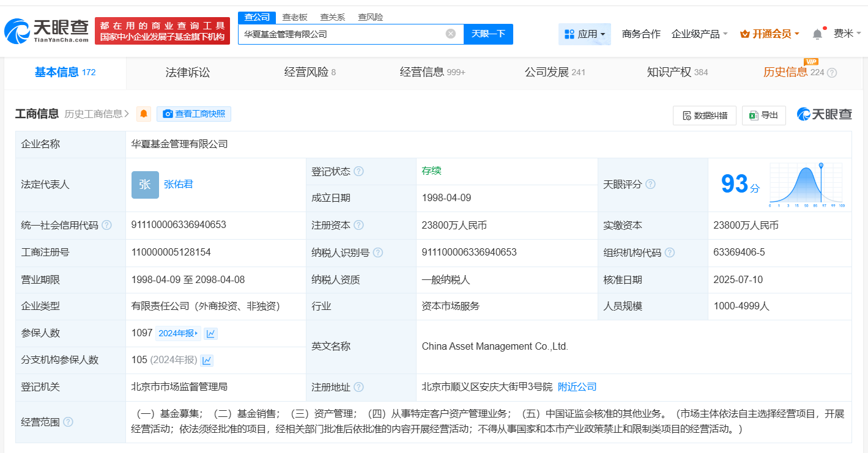The width and height of the screenshot is (868, 453).
Task: Switch to 知识产权 tab
Action: 677,73
